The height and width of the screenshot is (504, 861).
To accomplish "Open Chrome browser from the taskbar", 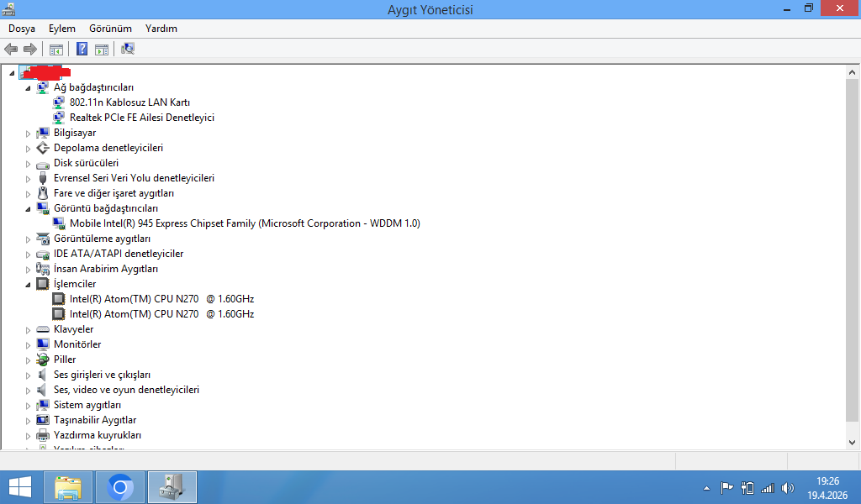I will [x=120, y=487].
